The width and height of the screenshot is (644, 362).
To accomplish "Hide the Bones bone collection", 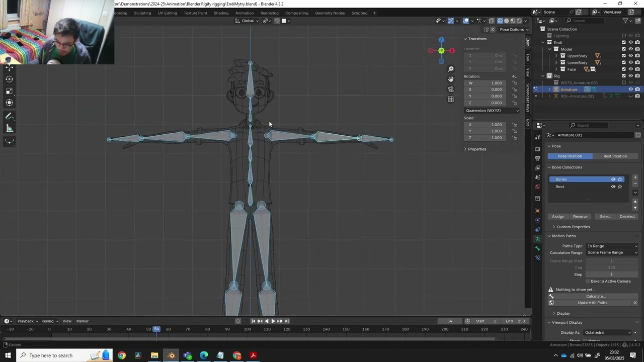I will [x=613, y=179].
